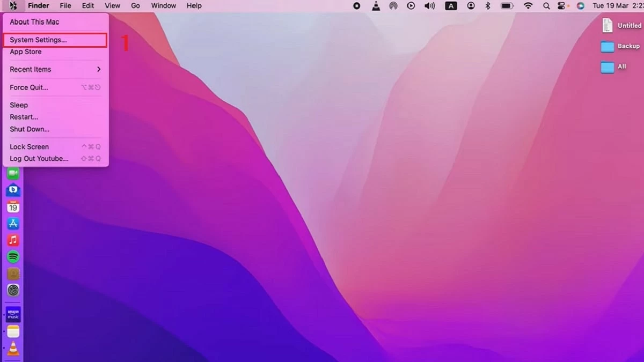The width and height of the screenshot is (644, 362).
Task: Launch the Music app in dock
Action: click(13, 240)
